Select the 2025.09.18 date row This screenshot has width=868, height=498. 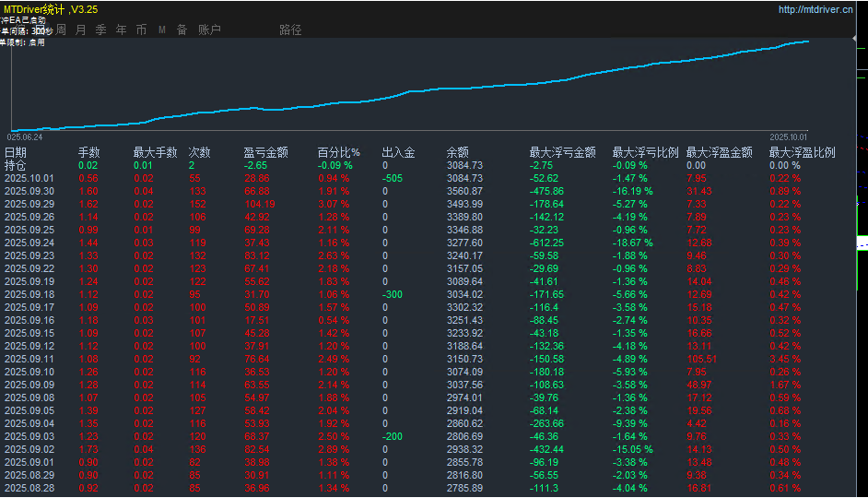(x=29, y=294)
